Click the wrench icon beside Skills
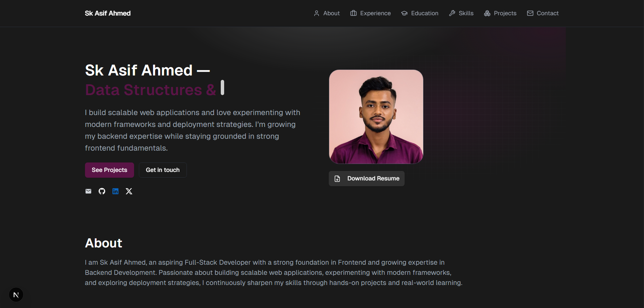Screen dimensions: 644x308 [x=452, y=13]
